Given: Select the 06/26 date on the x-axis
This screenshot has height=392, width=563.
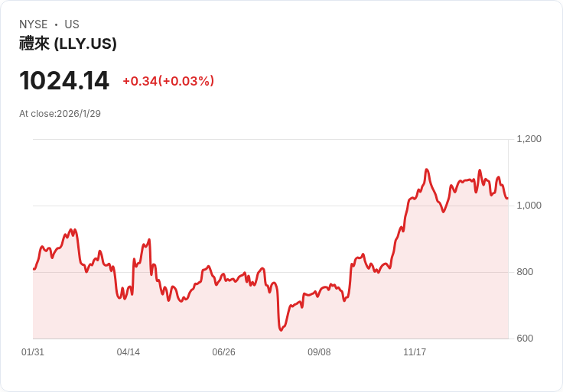Looking at the screenshot, I should tap(223, 352).
